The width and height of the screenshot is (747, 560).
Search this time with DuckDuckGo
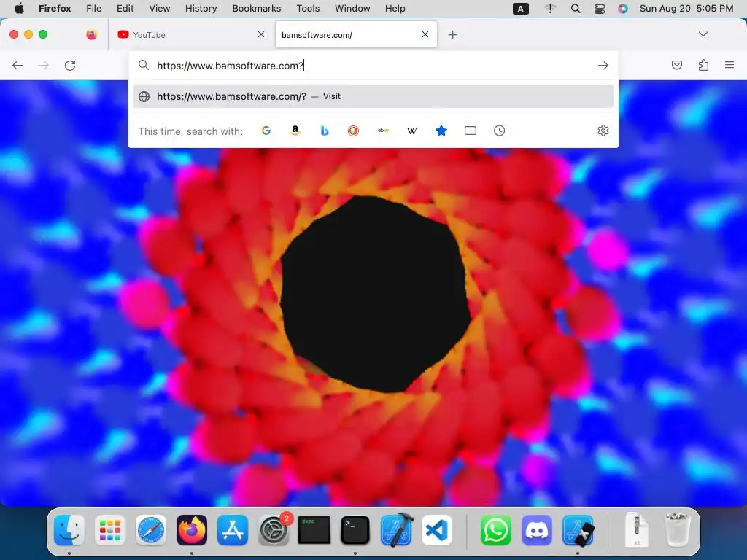click(x=354, y=131)
